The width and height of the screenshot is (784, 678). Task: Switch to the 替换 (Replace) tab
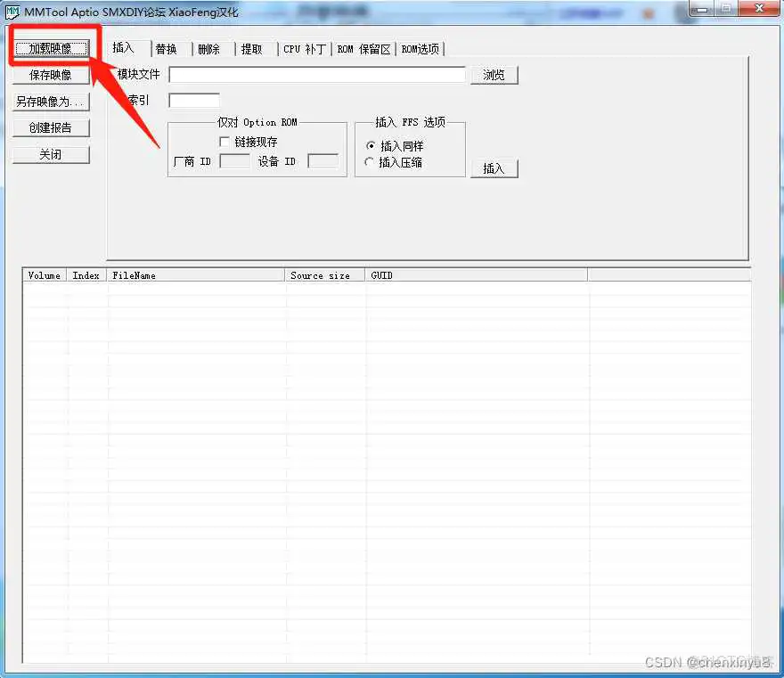point(167,49)
